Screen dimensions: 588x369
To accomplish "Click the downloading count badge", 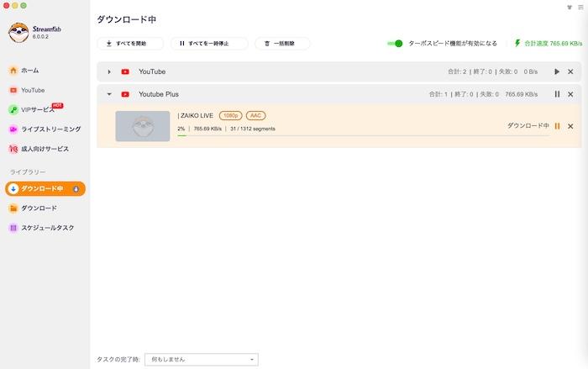I will (x=76, y=189).
